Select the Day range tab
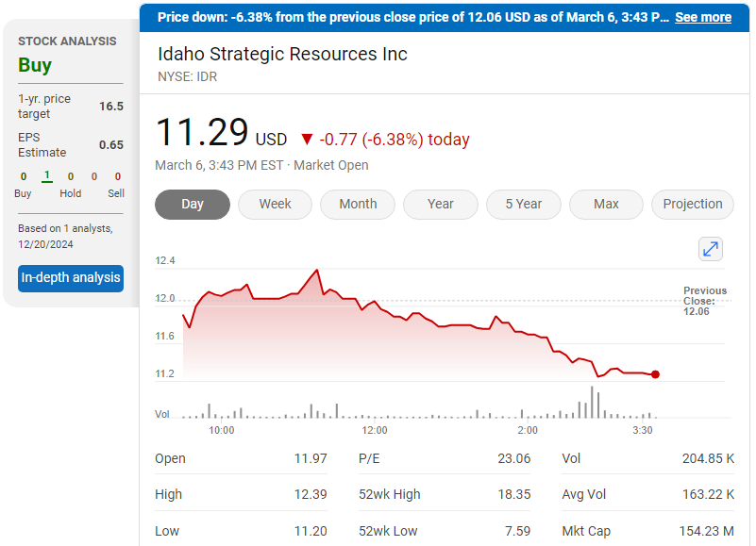The image size is (756, 546). point(193,205)
